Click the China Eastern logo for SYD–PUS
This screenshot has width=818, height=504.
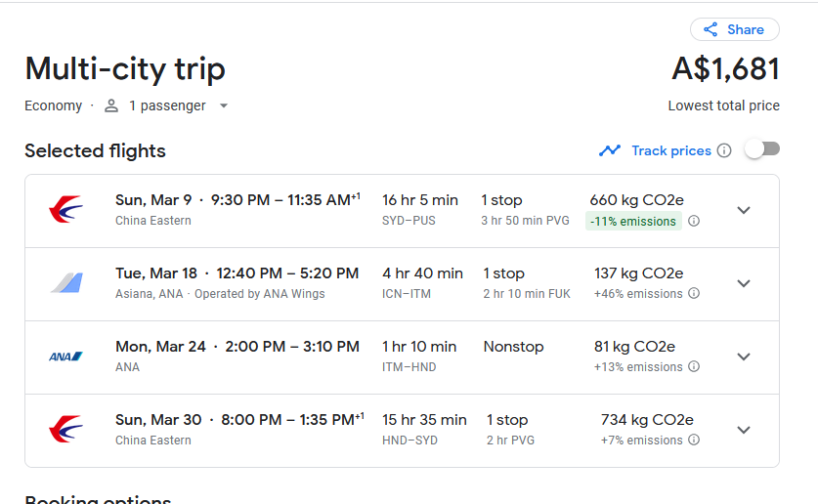pyautogui.click(x=66, y=210)
